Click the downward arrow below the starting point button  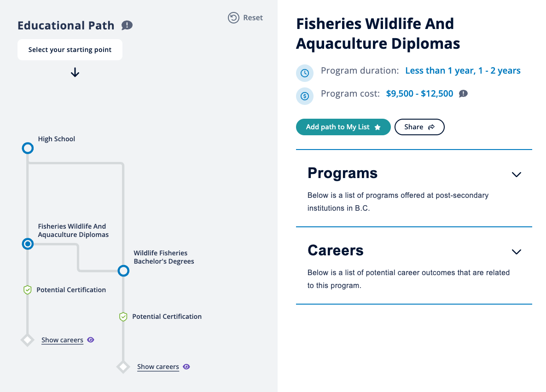75,73
